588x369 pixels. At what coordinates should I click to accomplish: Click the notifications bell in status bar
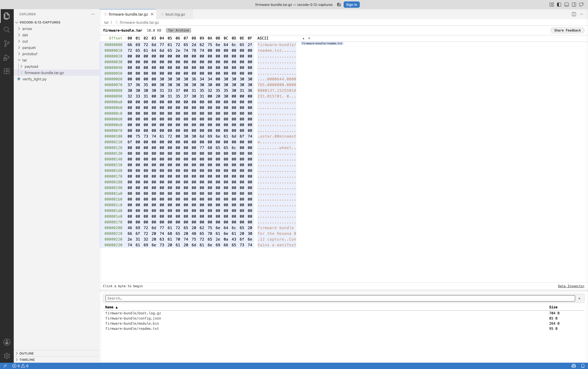pos(583,366)
